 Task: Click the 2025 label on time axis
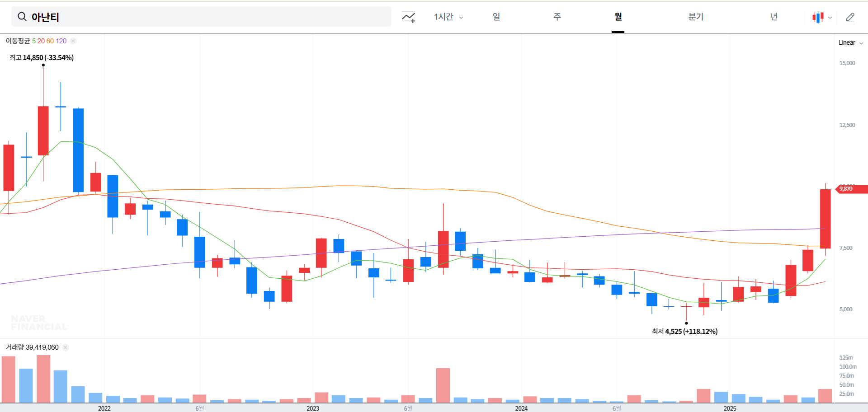tap(730, 408)
